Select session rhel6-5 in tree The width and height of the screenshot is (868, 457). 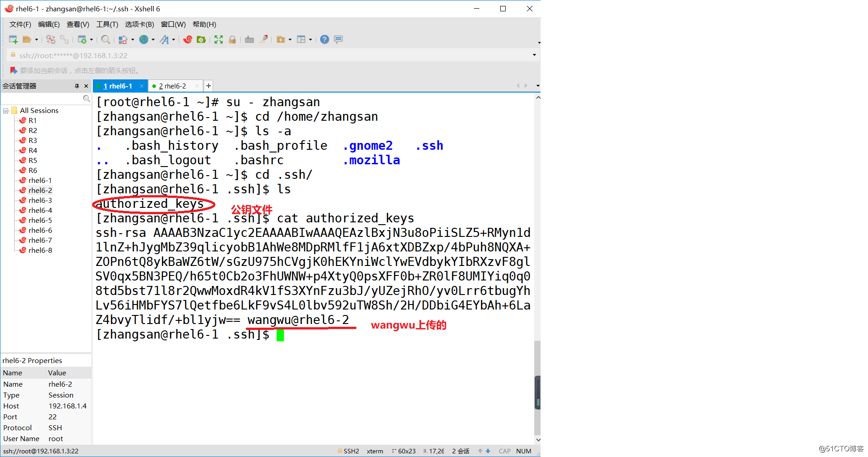(40, 221)
